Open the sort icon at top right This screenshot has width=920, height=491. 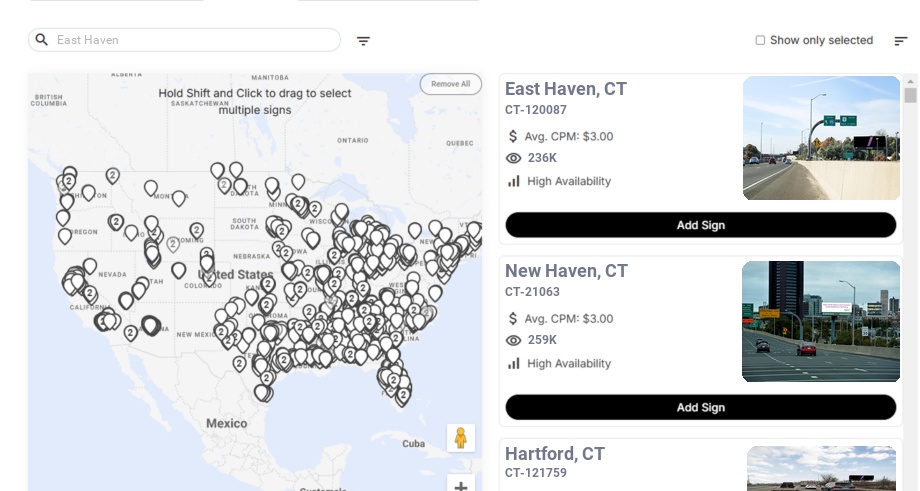coord(900,41)
